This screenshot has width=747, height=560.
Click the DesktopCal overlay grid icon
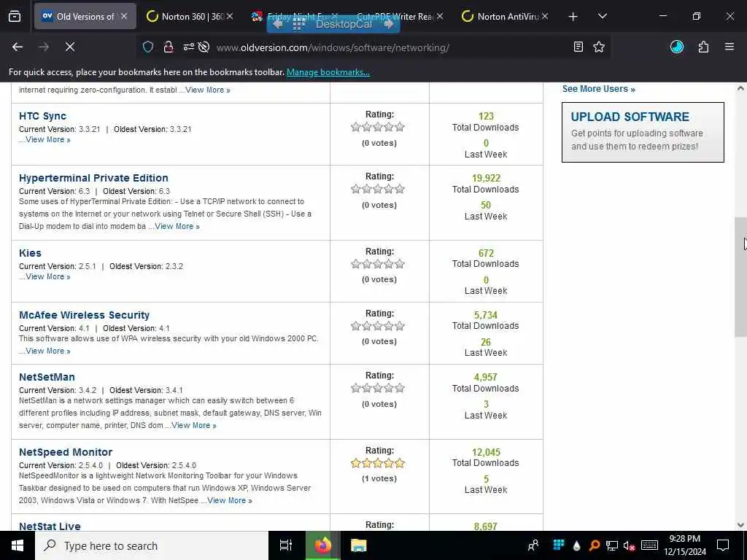[x=298, y=24]
